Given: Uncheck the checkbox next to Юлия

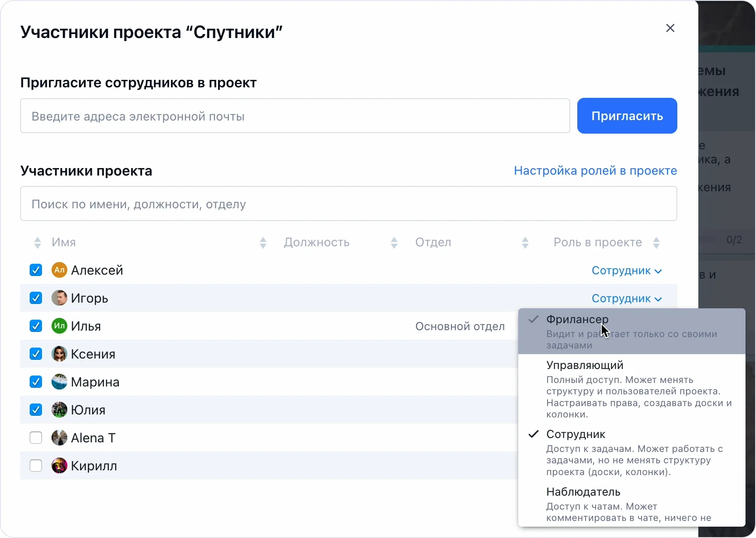Looking at the screenshot, I should point(36,410).
